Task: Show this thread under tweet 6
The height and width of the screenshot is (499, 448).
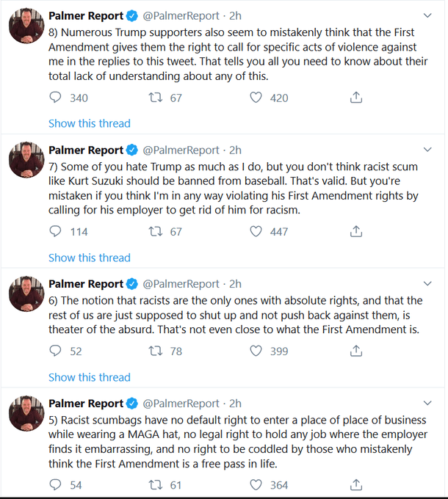Action: coord(89,377)
